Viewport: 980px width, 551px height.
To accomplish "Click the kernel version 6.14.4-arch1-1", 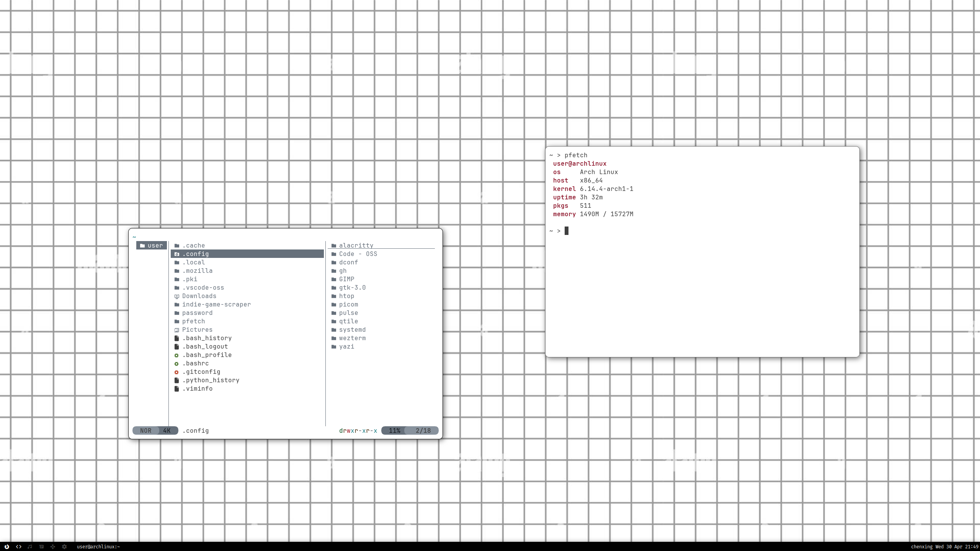I will tap(606, 189).
